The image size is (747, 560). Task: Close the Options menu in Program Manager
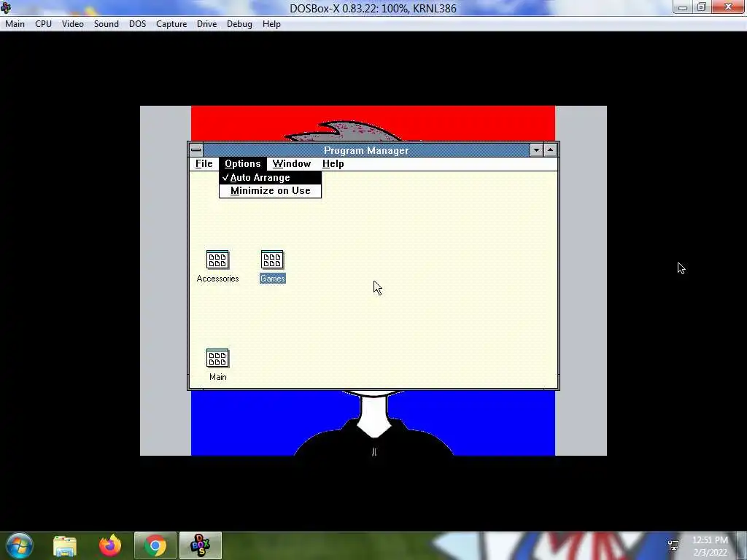242,164
